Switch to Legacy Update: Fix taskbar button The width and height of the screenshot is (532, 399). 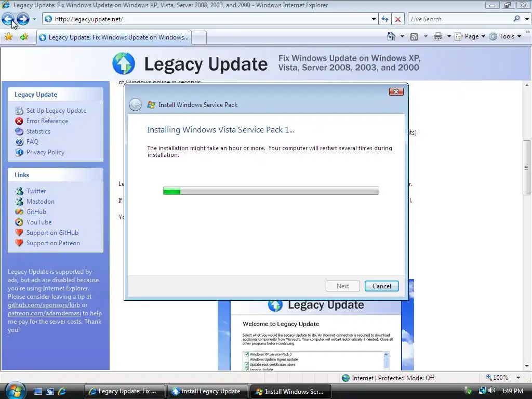point(125,391)
